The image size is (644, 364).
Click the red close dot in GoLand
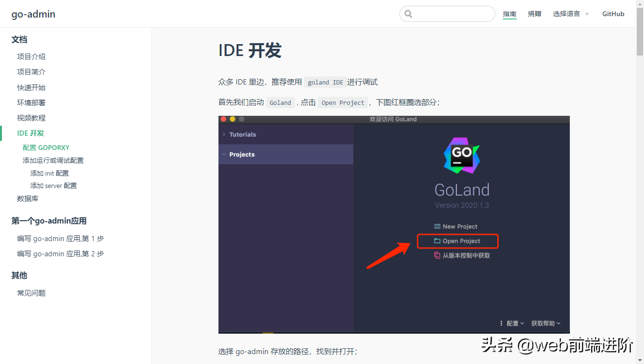tap(224, 119)
